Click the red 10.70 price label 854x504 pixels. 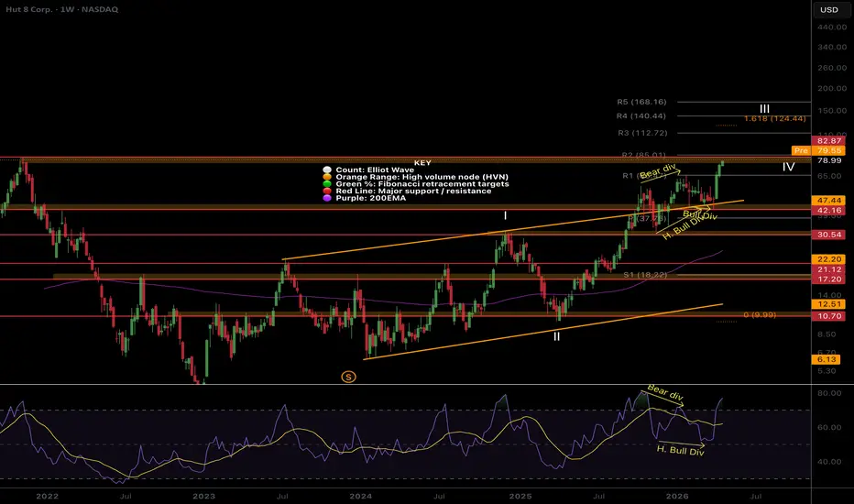828,316
